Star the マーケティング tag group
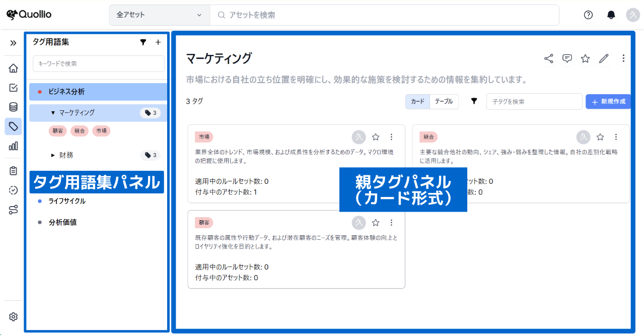The width and height of the screenshot is (644, 336). 585,58
